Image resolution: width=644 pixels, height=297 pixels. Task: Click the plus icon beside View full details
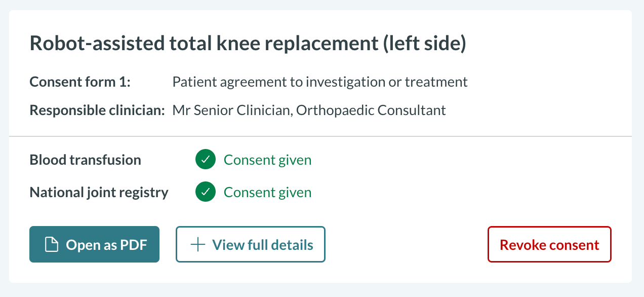(x=197, y=245)
